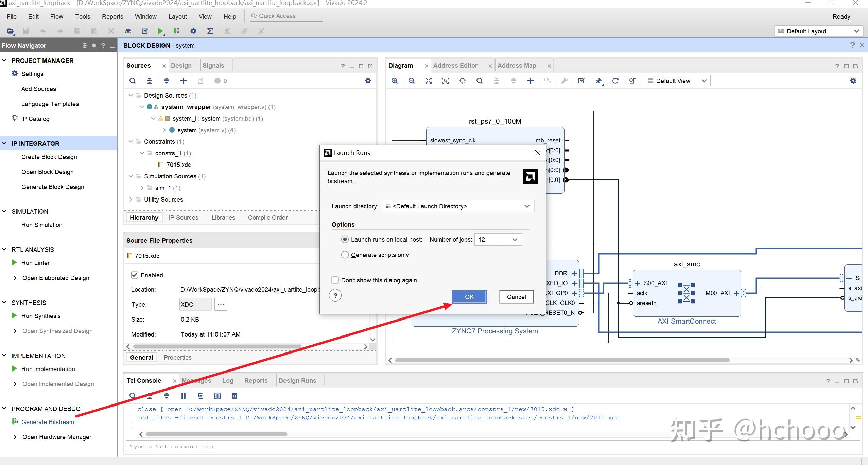Clear the Tcl Console with trash icon
868x465 pixels.
pyautogui.click(x=235, y=396)
